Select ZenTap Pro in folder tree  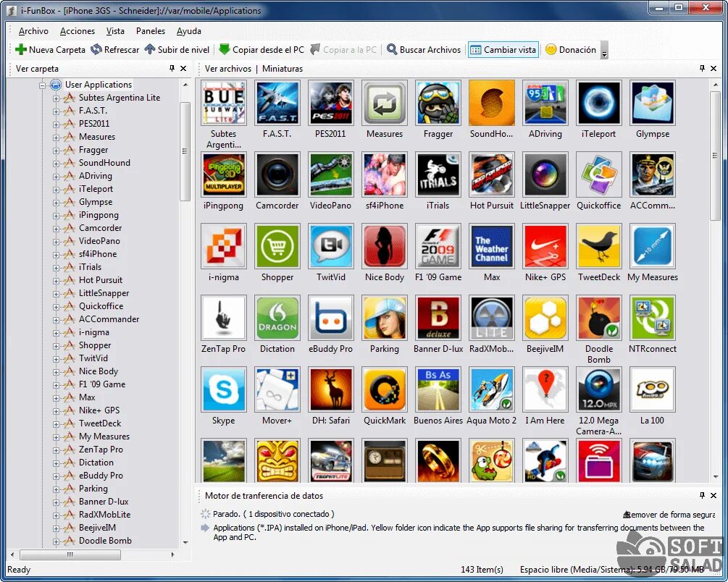click(101, 450)
